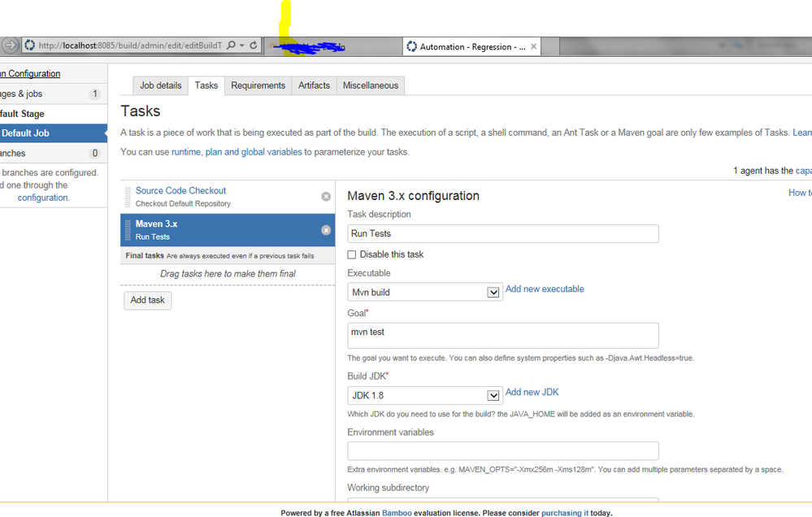Click the capability link after agent count
This screenshot has height=517, width=812.
click(x=804, y=171)
